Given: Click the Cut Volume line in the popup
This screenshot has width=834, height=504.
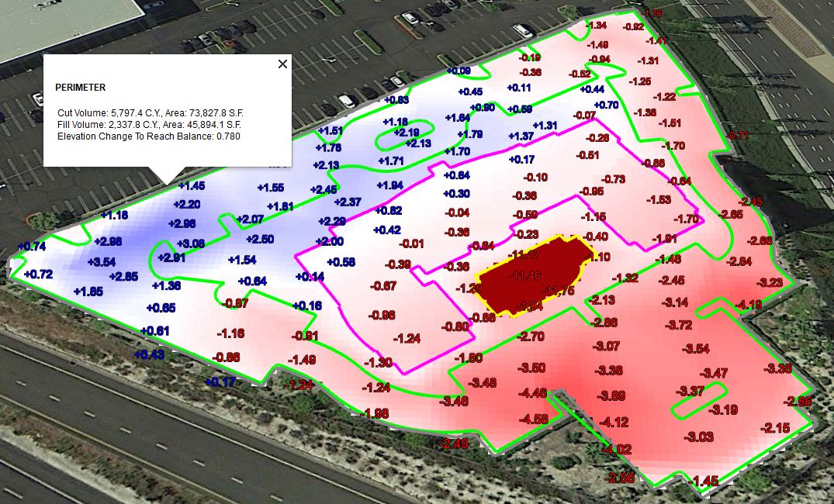Looking at the screenshot, I should (150, 112).
